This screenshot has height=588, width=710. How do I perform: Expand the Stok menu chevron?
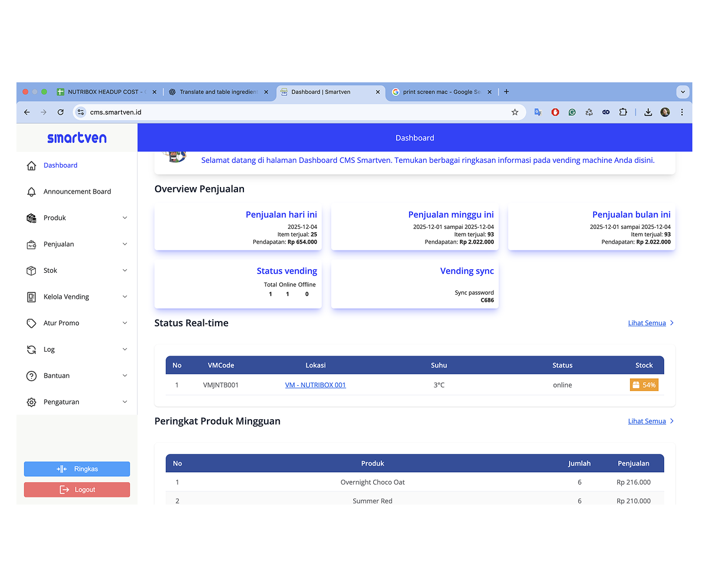tap(125, 270)
